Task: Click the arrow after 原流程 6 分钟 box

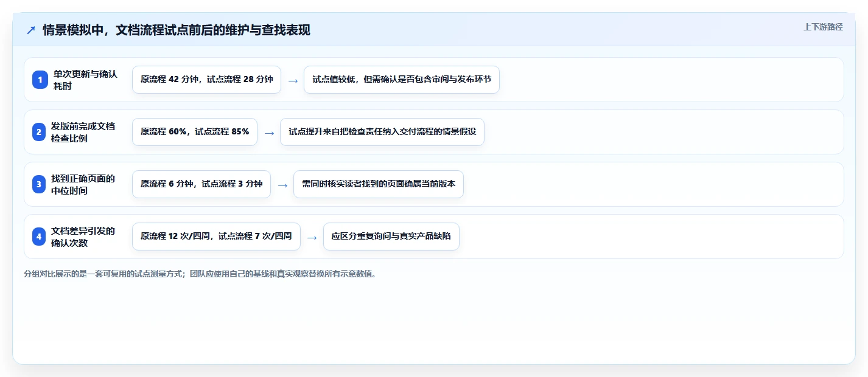Action: 282,185
